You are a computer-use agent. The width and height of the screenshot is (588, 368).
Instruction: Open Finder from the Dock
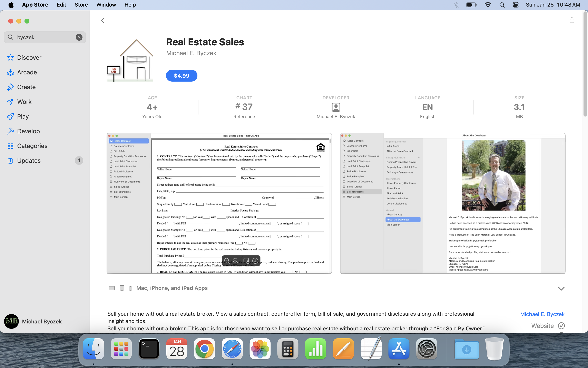[94, 349]
